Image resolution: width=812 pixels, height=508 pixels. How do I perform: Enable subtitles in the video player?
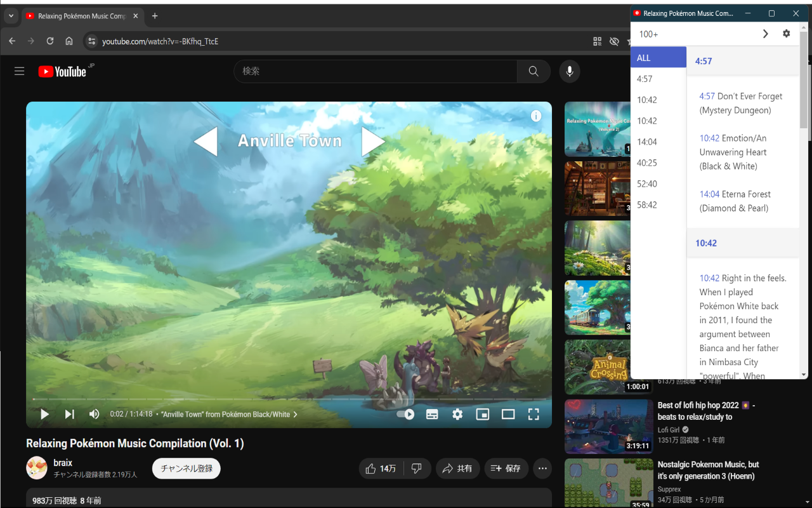pos(432,414)
